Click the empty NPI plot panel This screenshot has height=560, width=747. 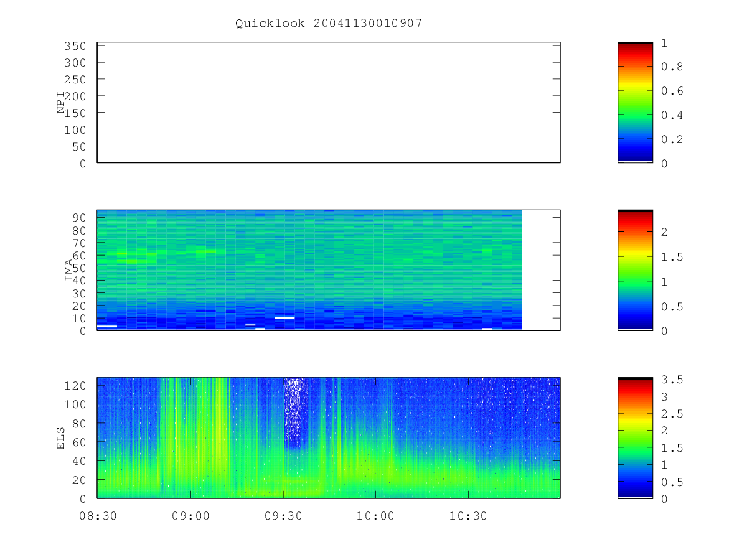click(329, 103)
